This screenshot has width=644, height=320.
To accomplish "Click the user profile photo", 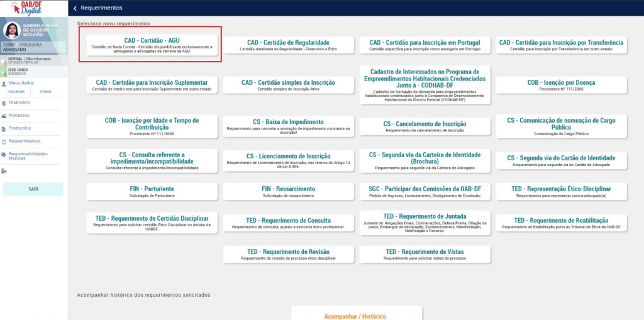I will pos(12,30).
